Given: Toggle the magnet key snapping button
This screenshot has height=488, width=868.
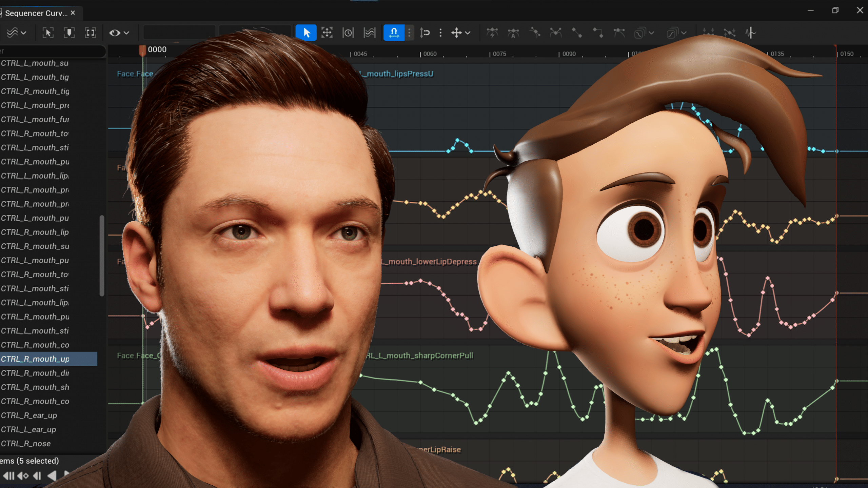Looking at the screenshot, I should [394, 33].
